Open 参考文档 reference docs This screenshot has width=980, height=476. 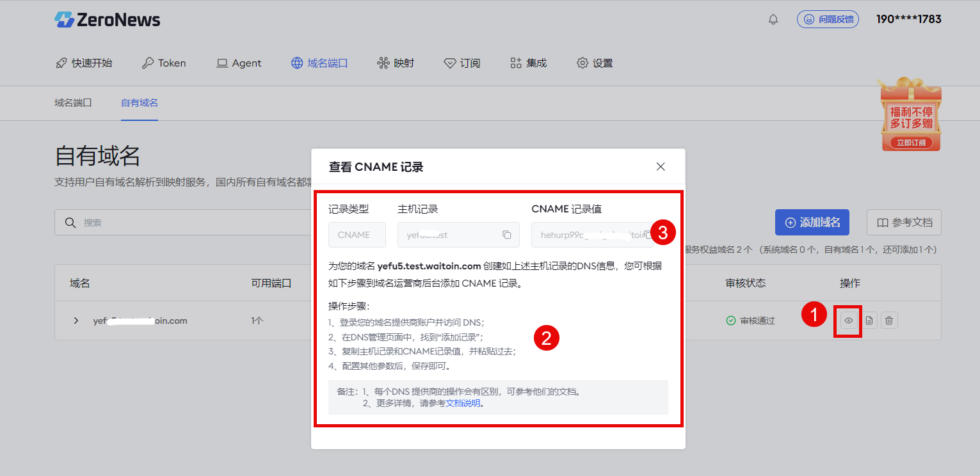point(904,223)
